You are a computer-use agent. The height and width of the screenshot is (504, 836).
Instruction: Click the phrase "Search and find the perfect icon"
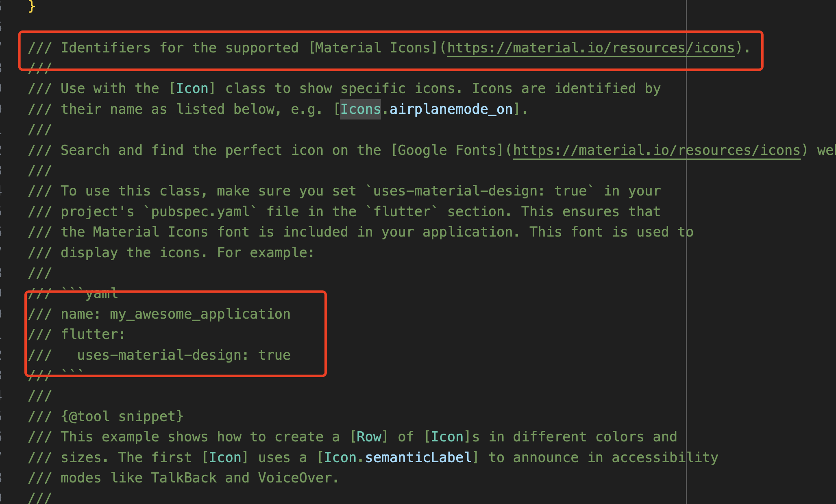pyautogui.click(x=192, y=150)
